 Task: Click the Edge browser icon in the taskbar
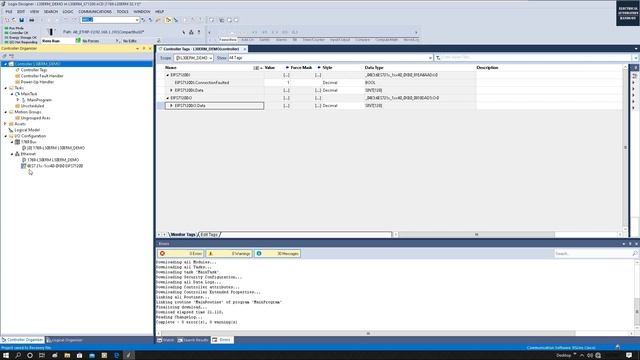pyautogui.click(x=116, y=356)
